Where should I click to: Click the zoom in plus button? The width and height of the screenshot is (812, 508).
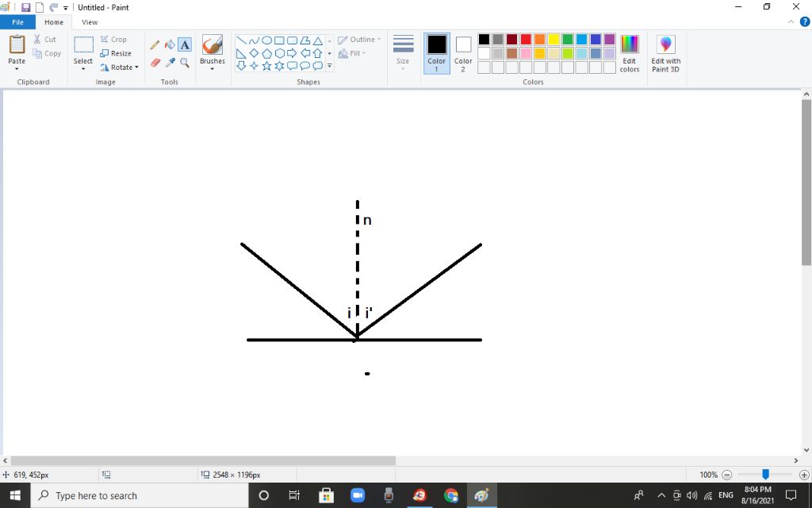804,475
